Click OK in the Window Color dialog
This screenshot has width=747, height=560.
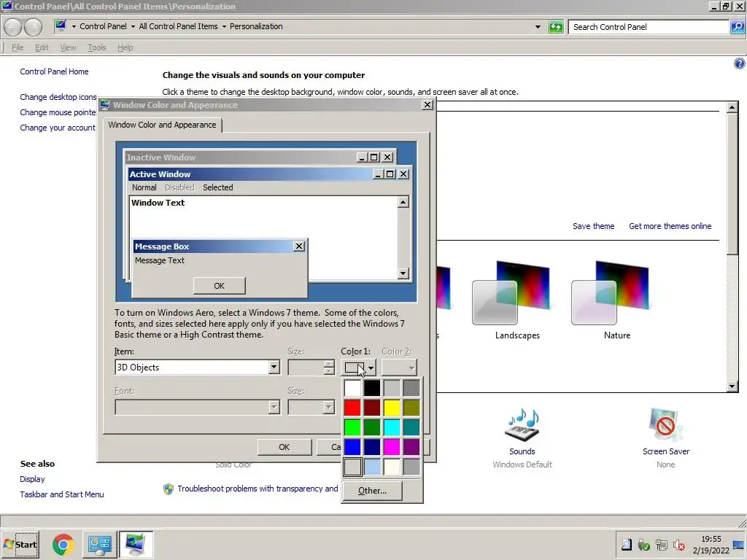pos(284,447)
